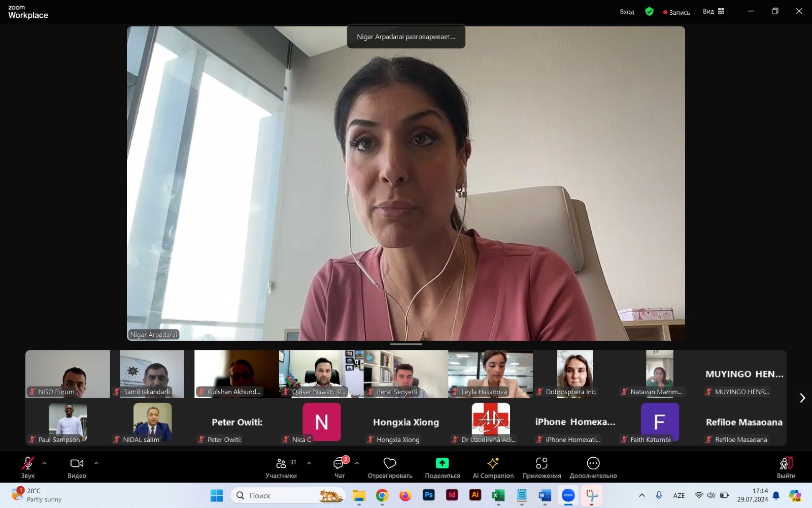Viewport: 812px width, 508px height.
Task: Click the green encryption shield icon
Action: pos(649,12)
